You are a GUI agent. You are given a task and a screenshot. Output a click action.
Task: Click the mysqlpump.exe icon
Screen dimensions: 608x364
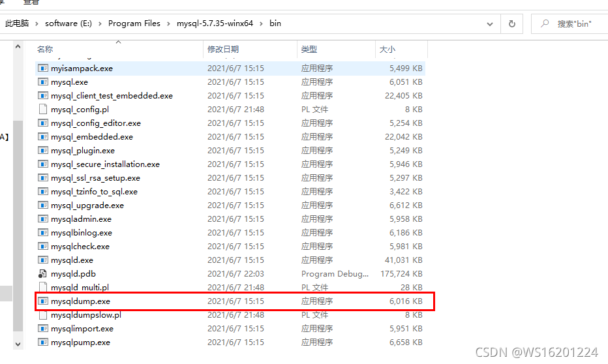click(x=42, y=342)
